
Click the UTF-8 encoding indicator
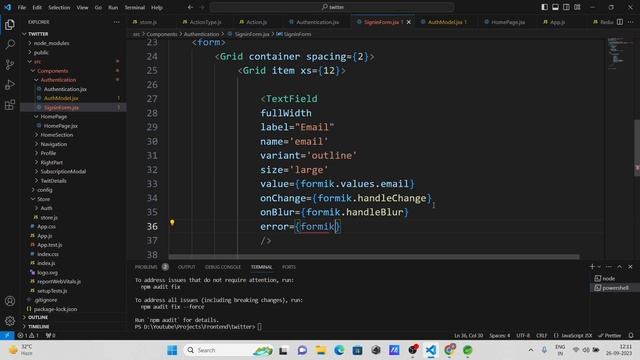click(523, 336)
